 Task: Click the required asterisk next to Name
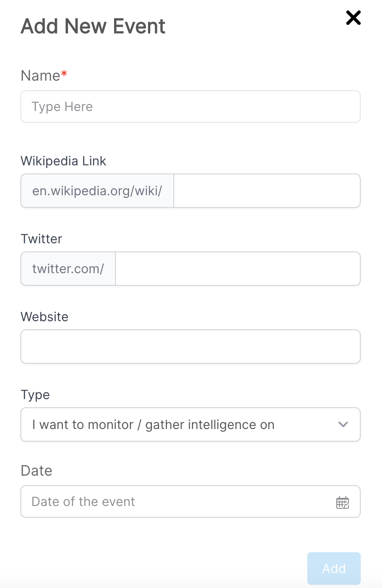pos(64,72)
